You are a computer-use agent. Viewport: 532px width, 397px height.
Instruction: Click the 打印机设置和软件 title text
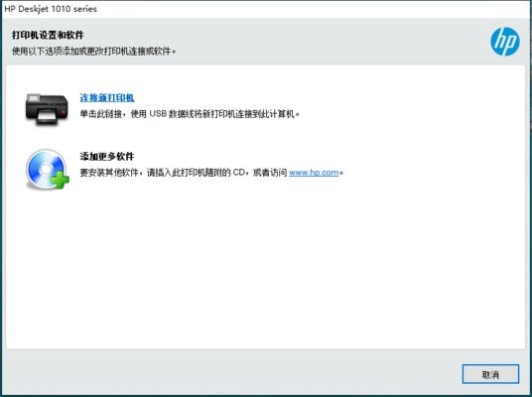(48, 35)
